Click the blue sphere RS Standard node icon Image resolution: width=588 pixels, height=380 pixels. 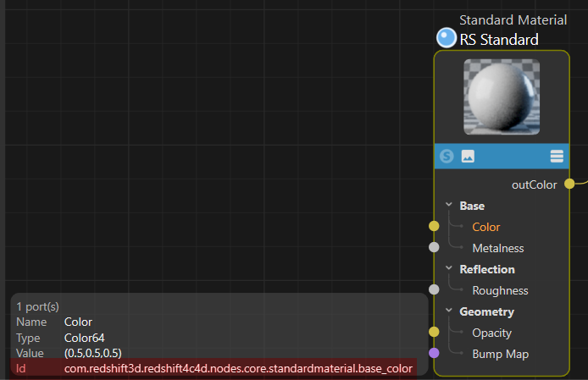[446, 38]
